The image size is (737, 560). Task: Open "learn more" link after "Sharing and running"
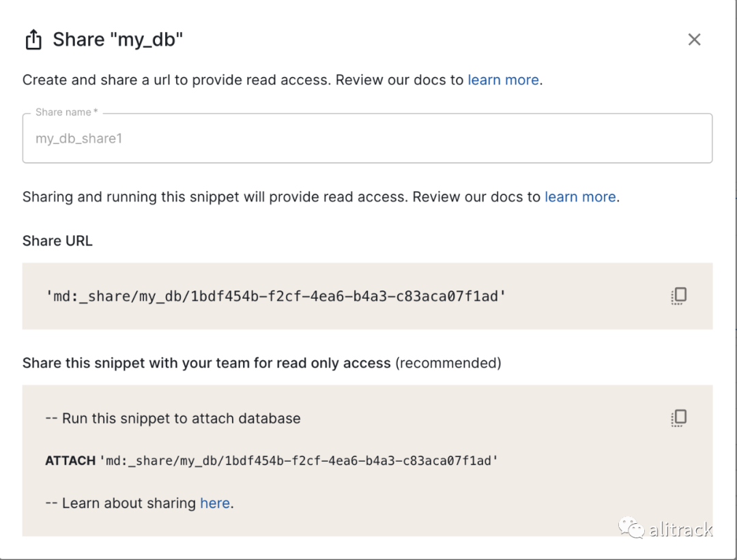tap(580, 197)
